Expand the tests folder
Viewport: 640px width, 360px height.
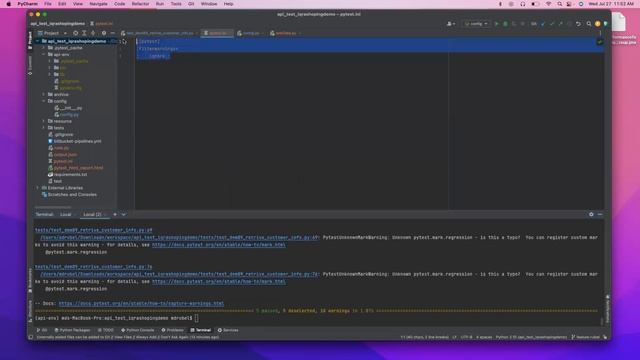[x=44, y=128]
